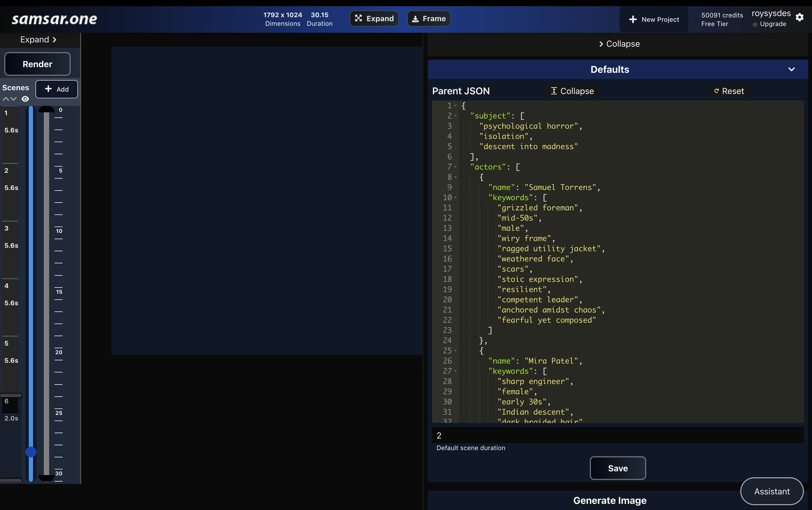This screenshot has width=812, height=510.
Task: Toggle the Defaults section chevron
Action: pos(791,69)
